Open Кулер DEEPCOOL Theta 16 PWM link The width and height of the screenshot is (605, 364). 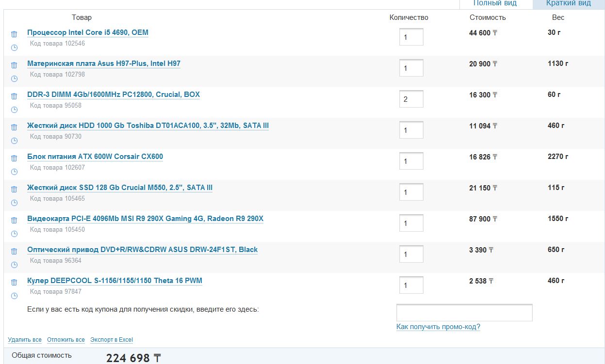pos(114,281)
